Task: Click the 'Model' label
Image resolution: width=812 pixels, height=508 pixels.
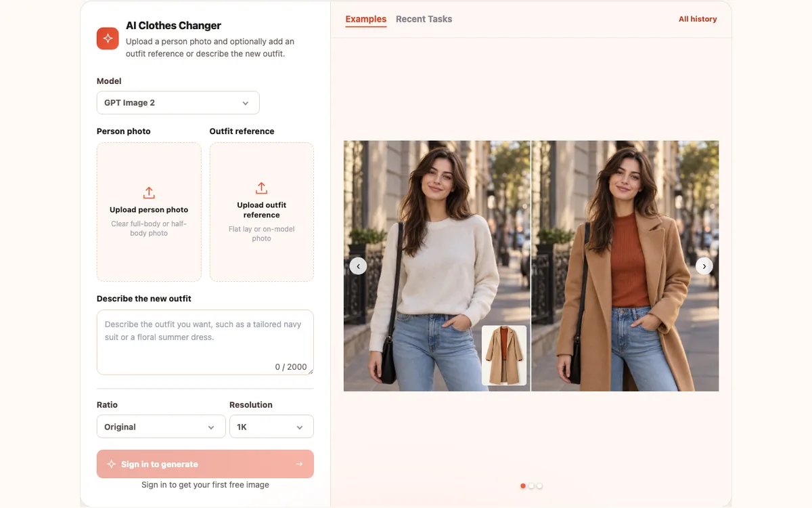Action: [x=109, y=81]
